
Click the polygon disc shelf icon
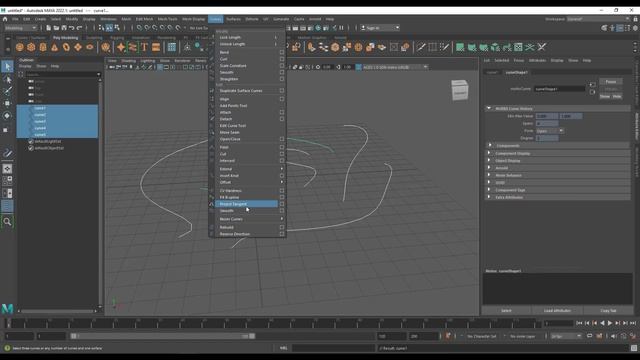89,47
